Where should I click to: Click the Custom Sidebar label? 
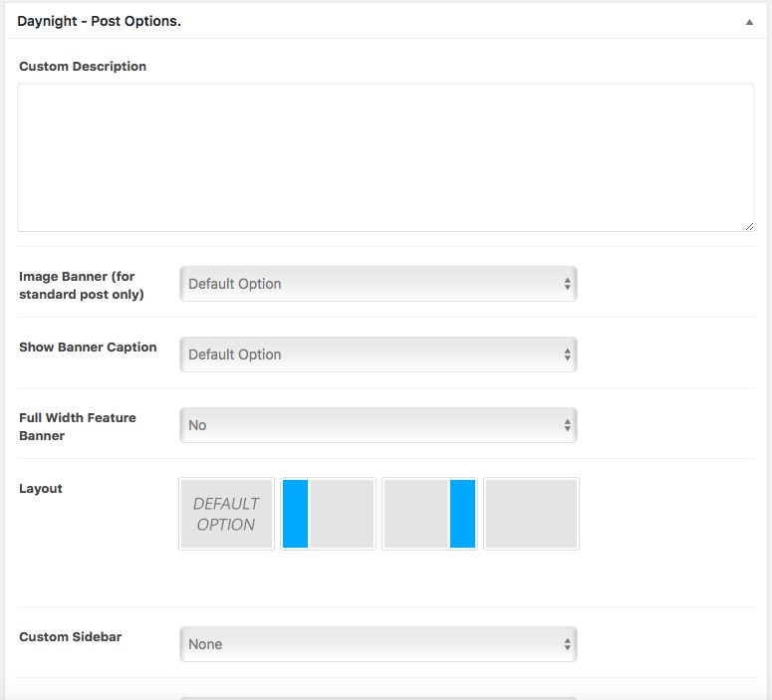click(71, 637)
